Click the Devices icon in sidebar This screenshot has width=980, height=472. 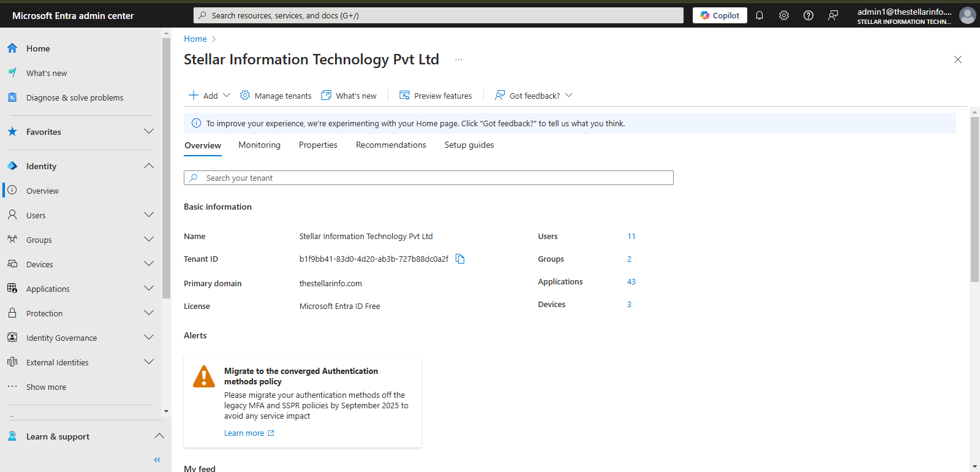(12, 264)
